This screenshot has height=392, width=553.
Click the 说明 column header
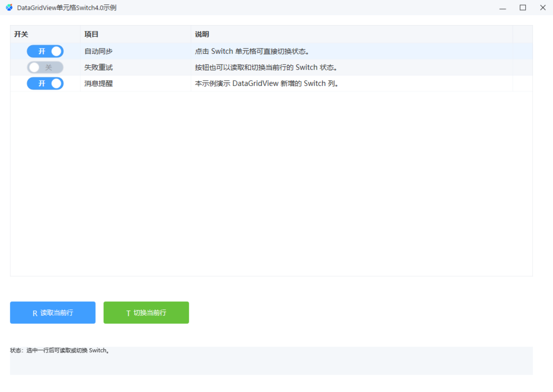(x=352, y=34)
